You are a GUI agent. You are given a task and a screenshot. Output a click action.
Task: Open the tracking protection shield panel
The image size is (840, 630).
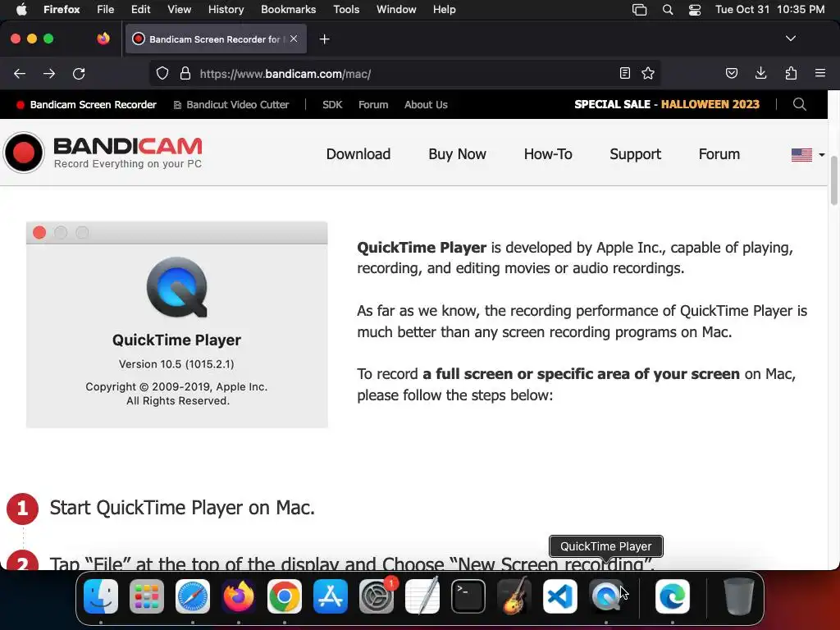162,73
